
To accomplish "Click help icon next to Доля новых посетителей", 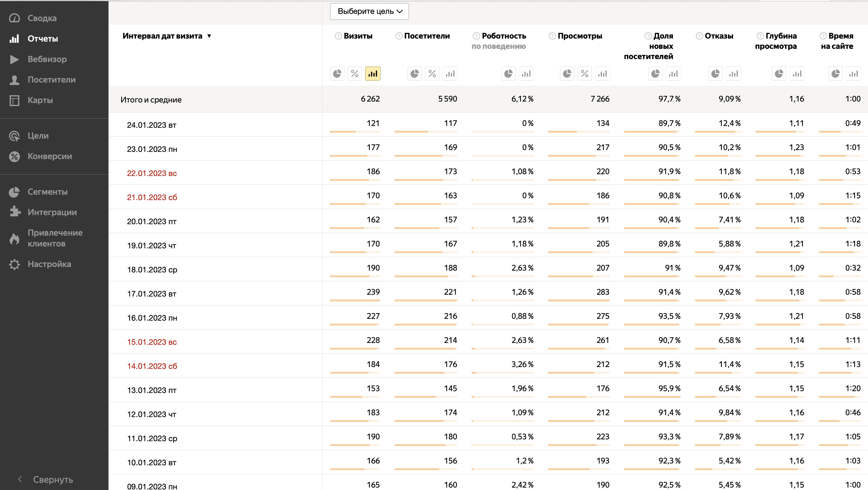I will (x=648, y=36).
